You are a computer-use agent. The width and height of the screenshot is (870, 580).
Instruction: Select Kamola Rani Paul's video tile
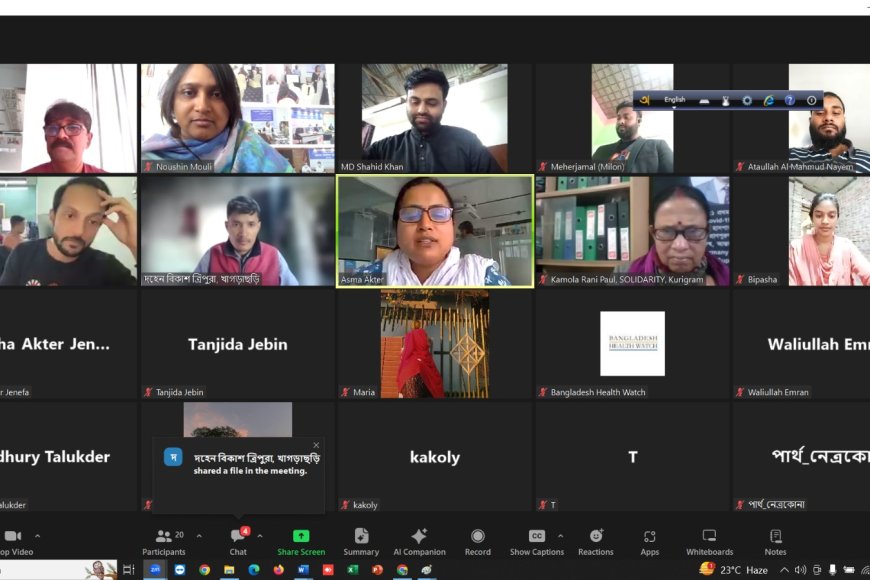(633, 231)
